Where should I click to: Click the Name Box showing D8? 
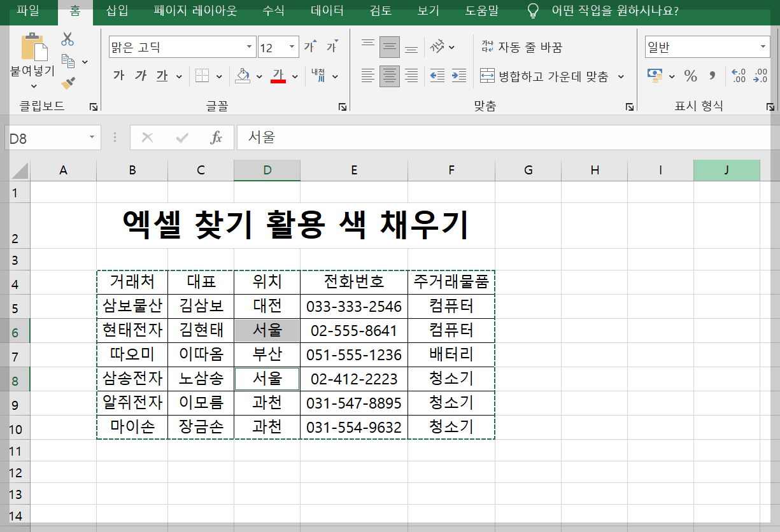(45, 137)
